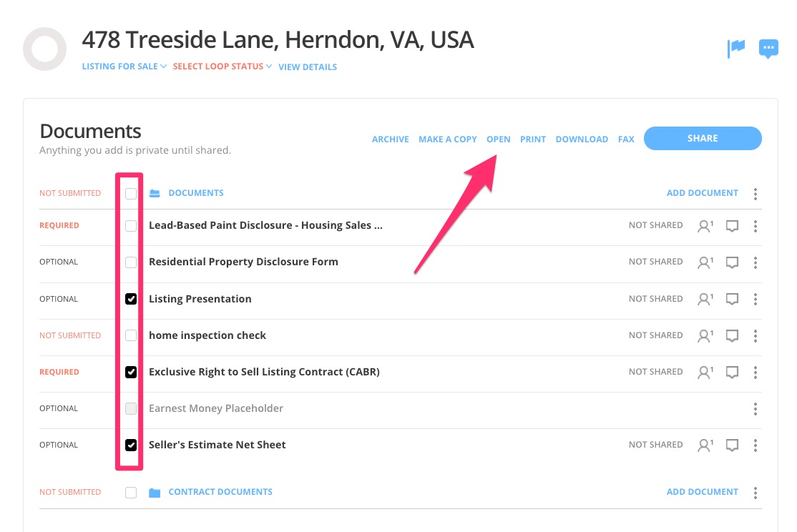Open more options for Documents folder

(756, 194)
